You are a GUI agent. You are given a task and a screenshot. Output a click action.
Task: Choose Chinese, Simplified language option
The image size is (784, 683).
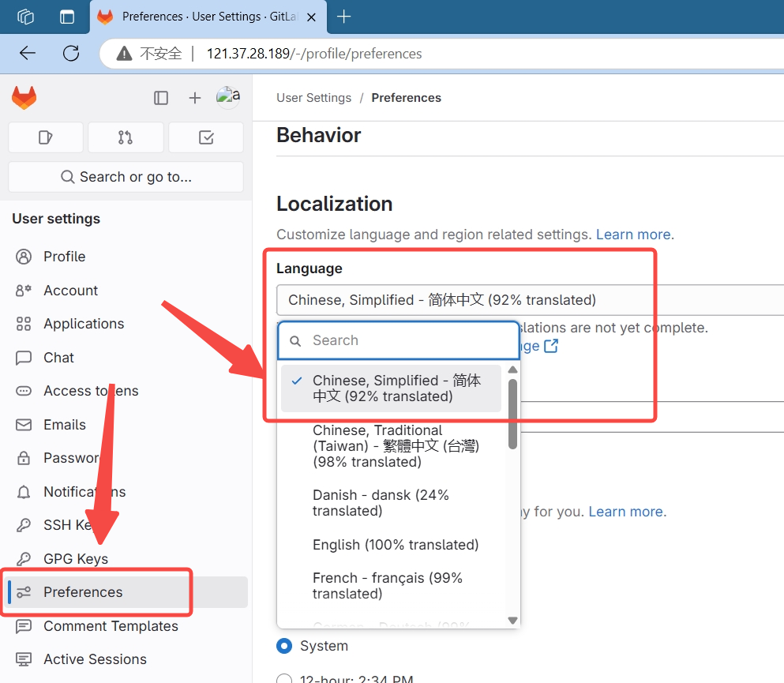(391, 388)
